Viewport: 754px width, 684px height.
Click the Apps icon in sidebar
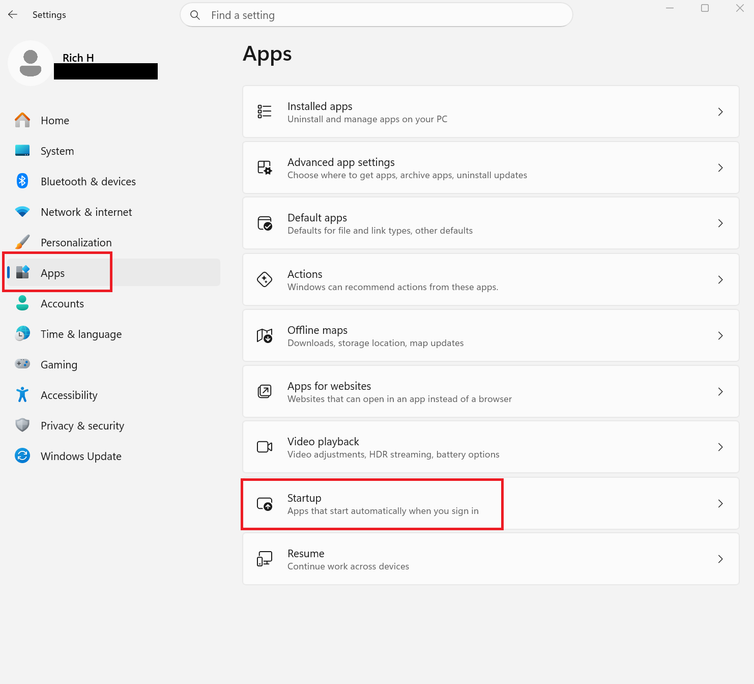tap(22, 272)
